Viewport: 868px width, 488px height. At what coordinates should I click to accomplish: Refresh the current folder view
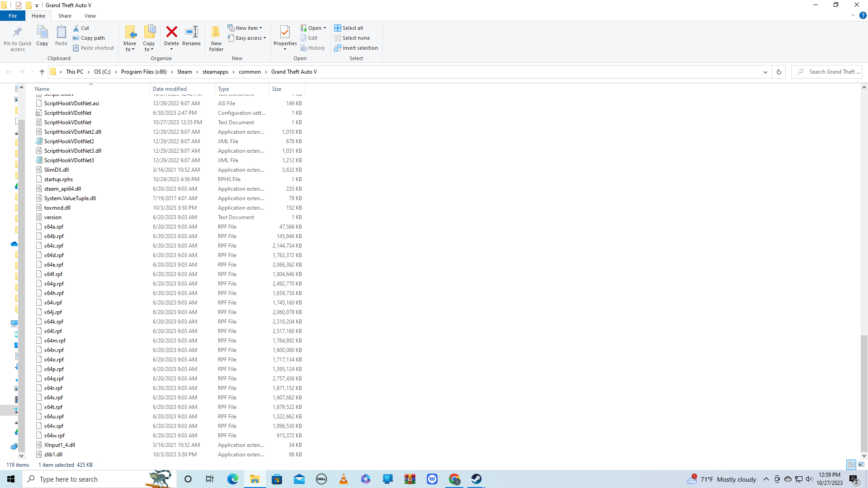[778, 72]
